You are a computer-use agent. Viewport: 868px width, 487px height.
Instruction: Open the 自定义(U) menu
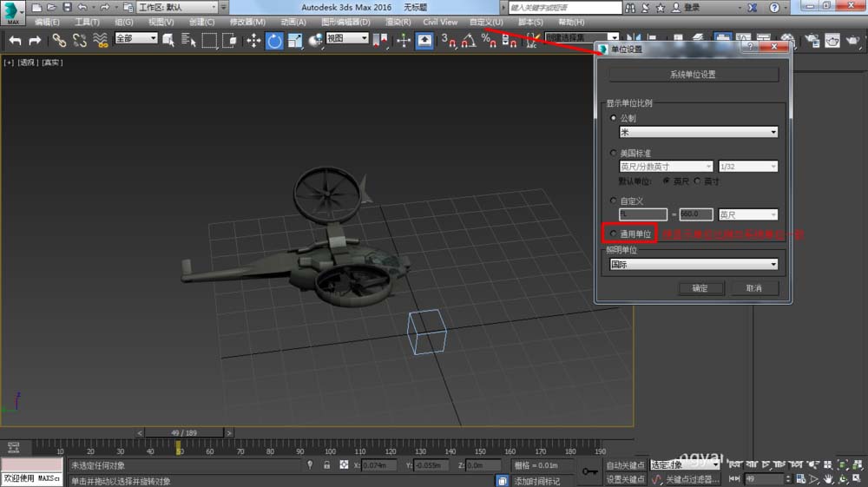coord(486,22)
